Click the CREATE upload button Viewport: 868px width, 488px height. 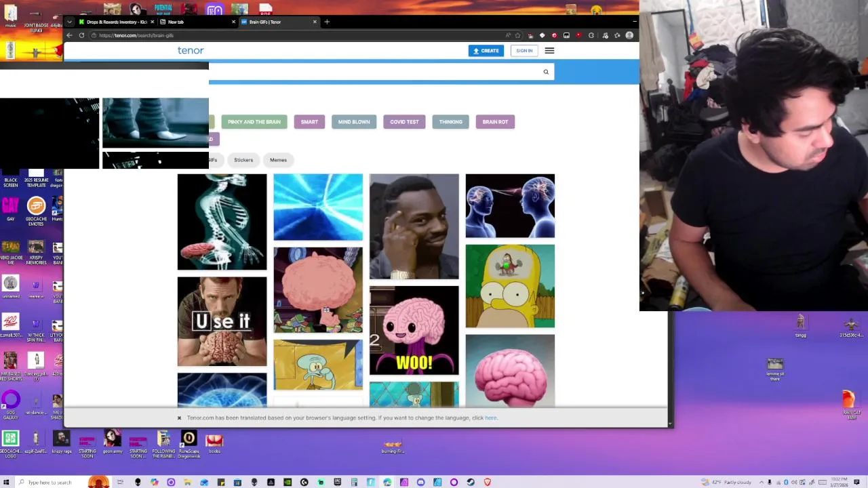(x=486, y=50)
